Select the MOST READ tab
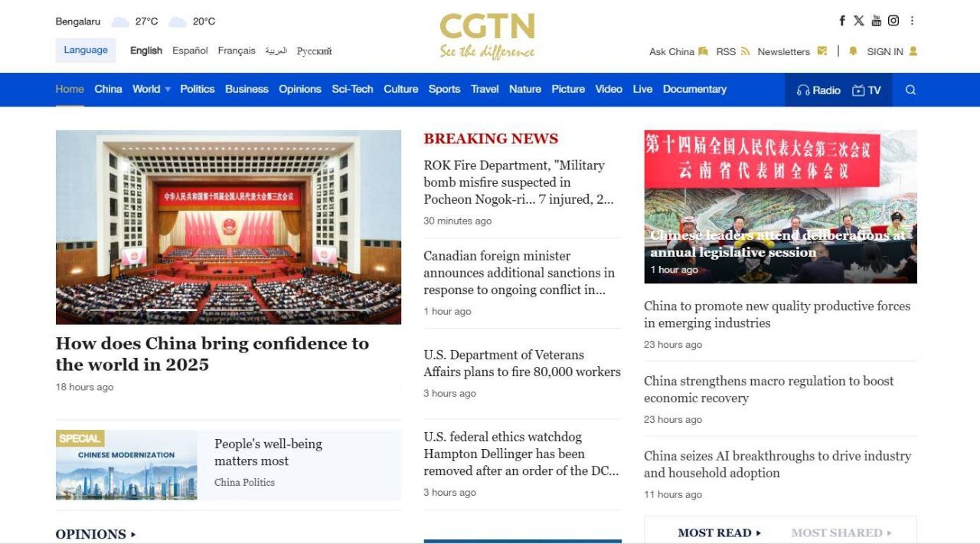The height and width of the screenshot is (544, 980). point(719,533)
